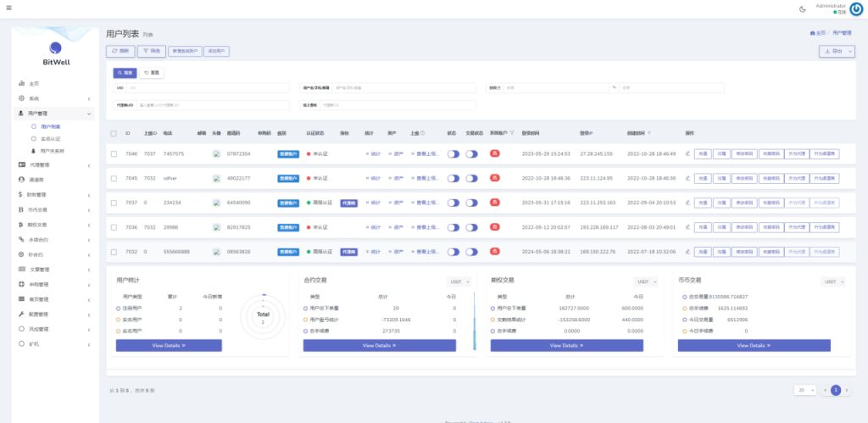
Task: Open 主页 dashboard icon in sidebar
Action: (21, 84)
